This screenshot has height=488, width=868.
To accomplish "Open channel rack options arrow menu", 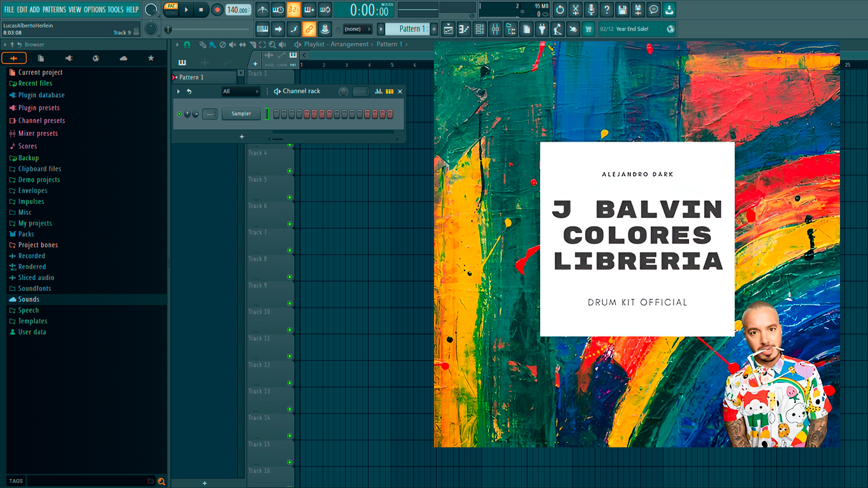I will 179,91.
